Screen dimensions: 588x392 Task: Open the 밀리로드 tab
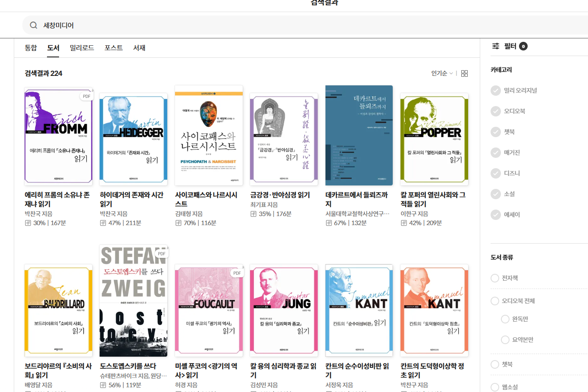82,48
